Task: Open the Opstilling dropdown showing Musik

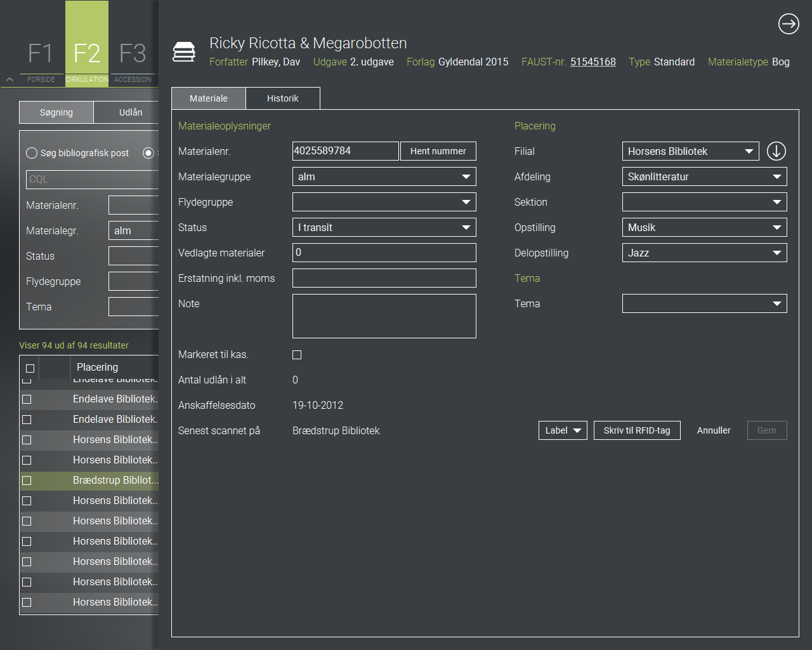Action: coord(705,227)
